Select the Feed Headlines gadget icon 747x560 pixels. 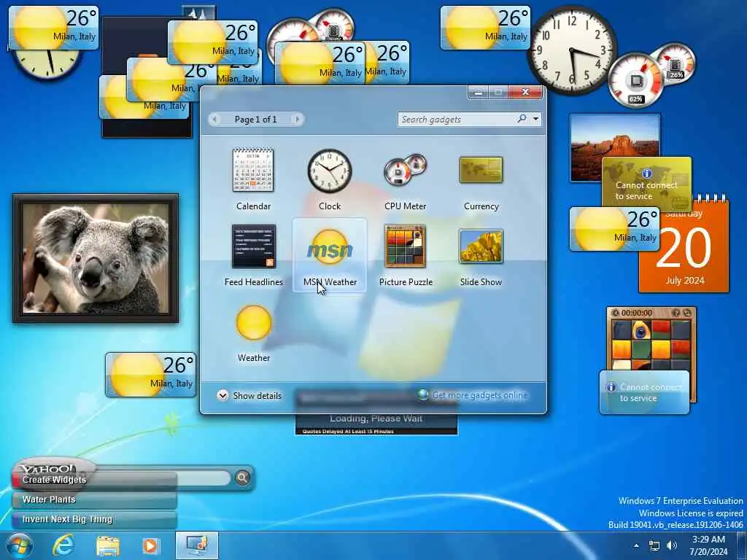click(x=253, y=246)
